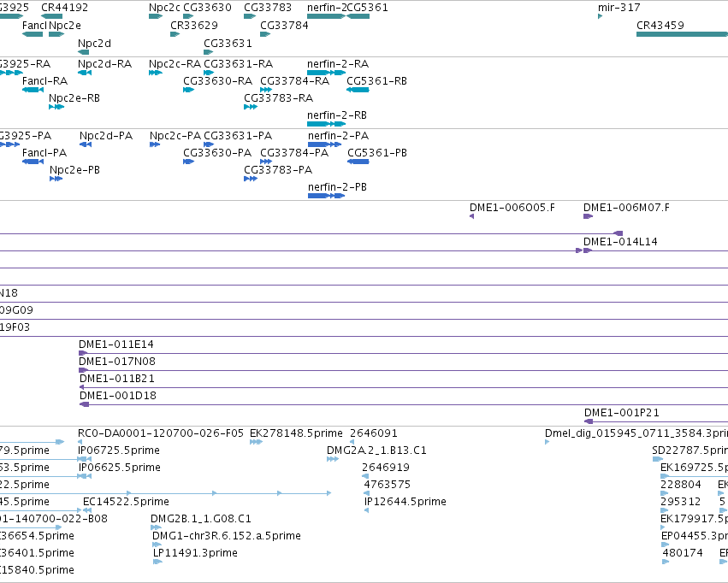Select the EK278148.5prime EST label
The image size is (728, 583).
click(296, 433)
